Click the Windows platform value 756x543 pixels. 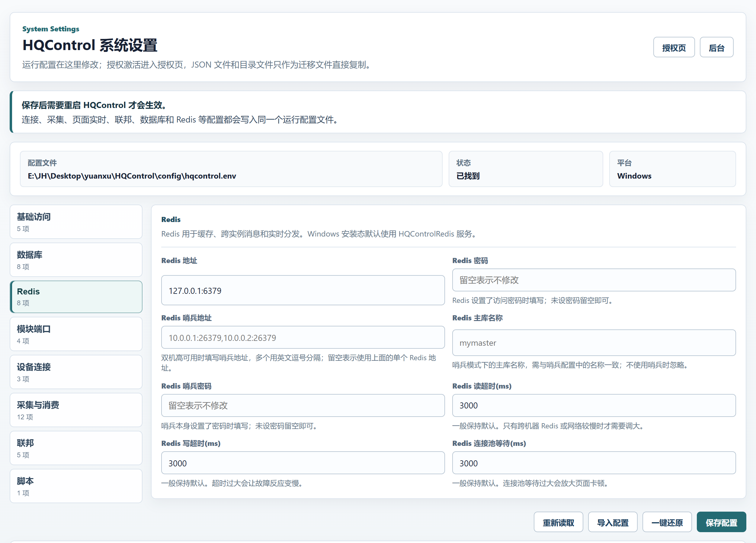(634, 176)
